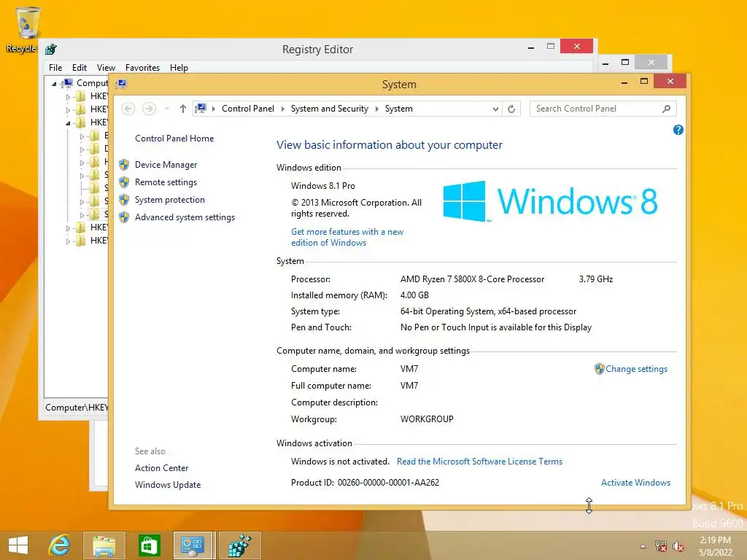Click Change settings for computer name
747x560 pixels.
click(x=636, y=369)
